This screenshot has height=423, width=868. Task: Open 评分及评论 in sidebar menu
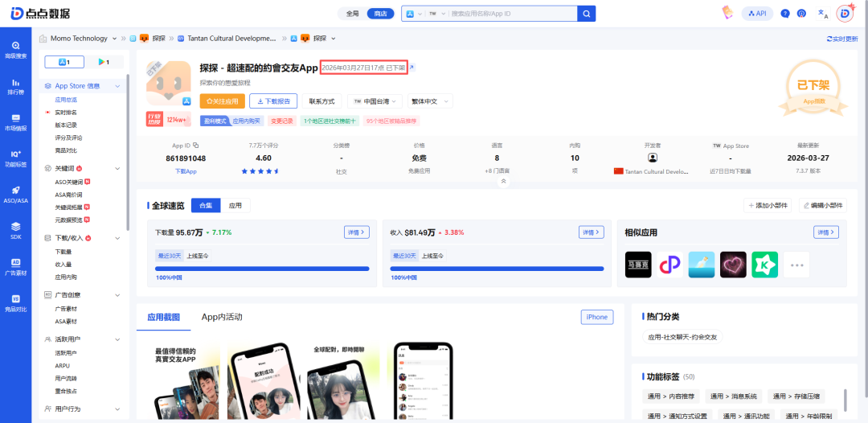point(68,138)
